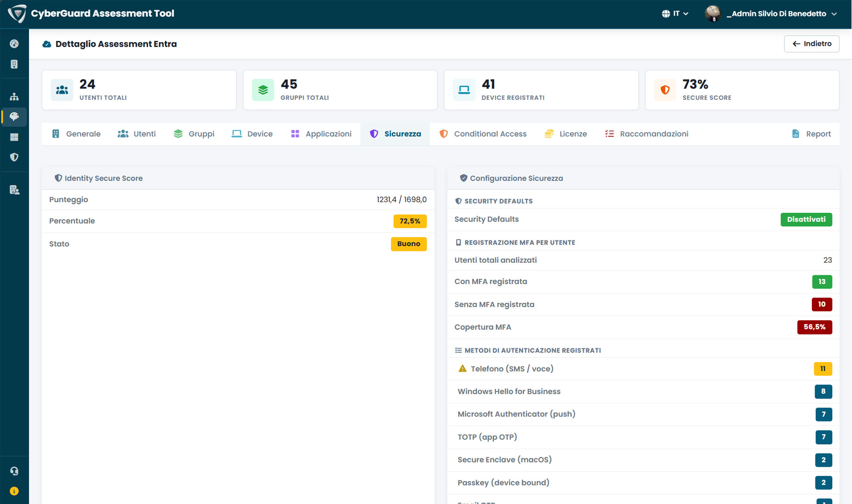This screenshot has height=504, width=852.
Task: Click the Microsoft Authenticator (push) row
Action: tap(643, 414)
